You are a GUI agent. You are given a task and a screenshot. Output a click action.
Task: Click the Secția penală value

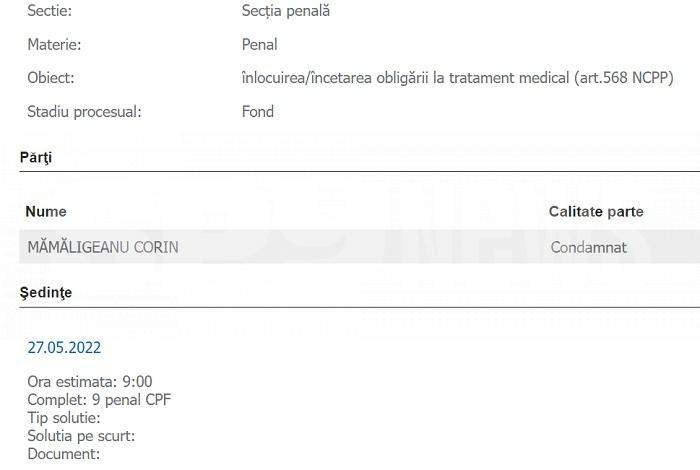click(286, 11)
